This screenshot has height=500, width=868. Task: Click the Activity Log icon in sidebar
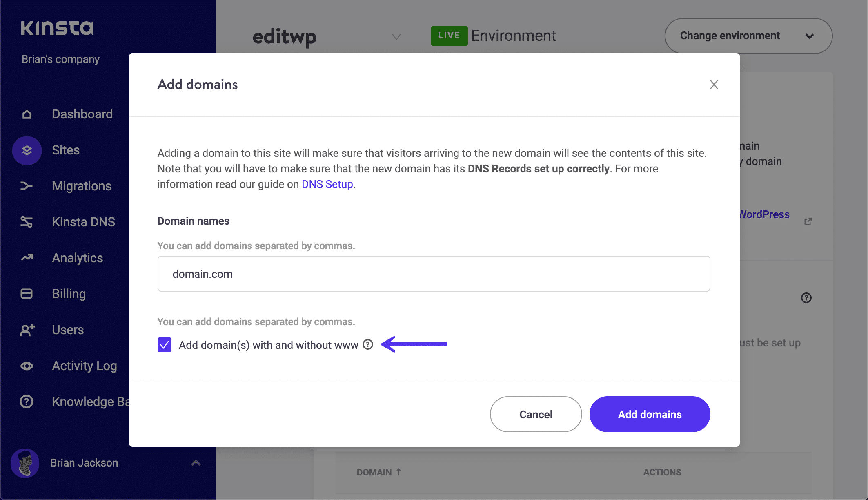click(x=27, y=365)
